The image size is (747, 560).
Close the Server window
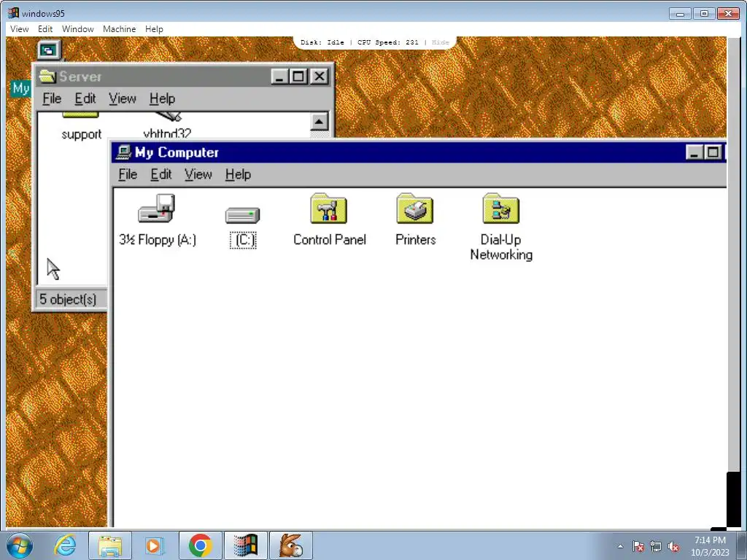tap(320, 76)
